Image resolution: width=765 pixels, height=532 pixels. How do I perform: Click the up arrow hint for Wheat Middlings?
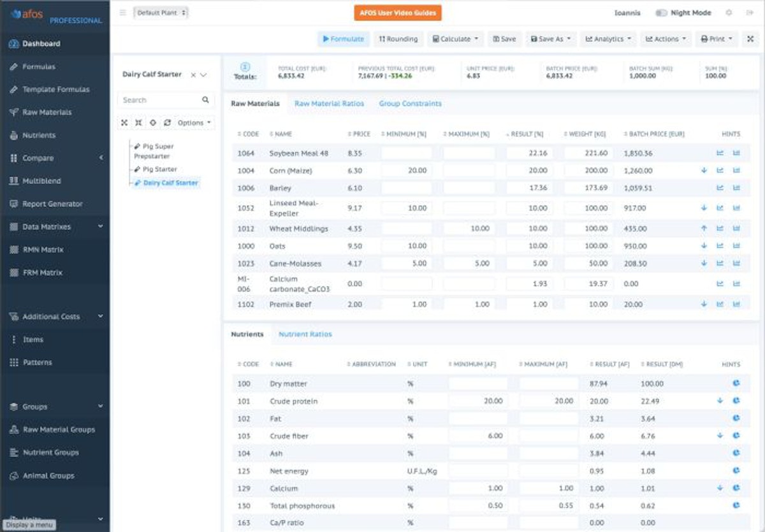tap(704, 228)
